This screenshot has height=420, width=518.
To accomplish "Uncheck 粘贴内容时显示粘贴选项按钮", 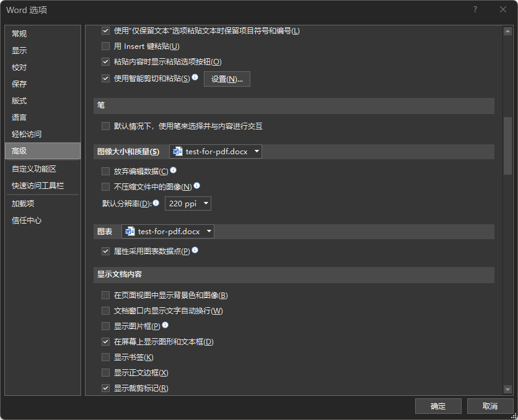I will 105,62.
